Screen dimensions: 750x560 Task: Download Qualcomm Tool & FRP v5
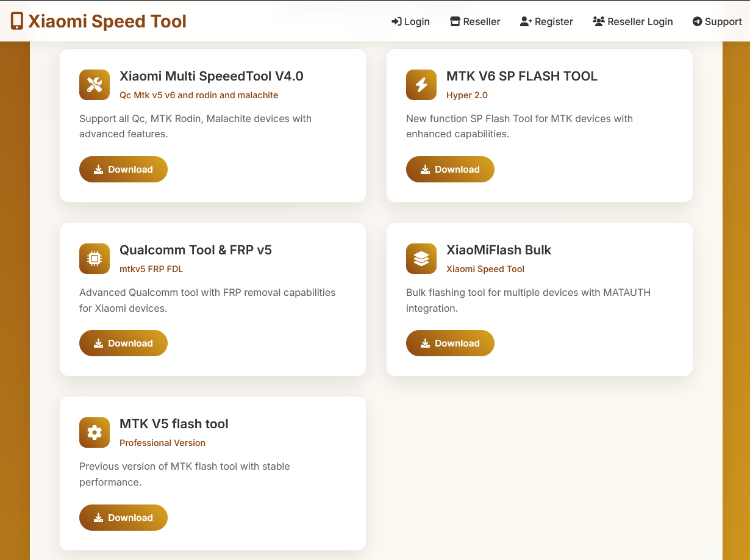point(123,343)
